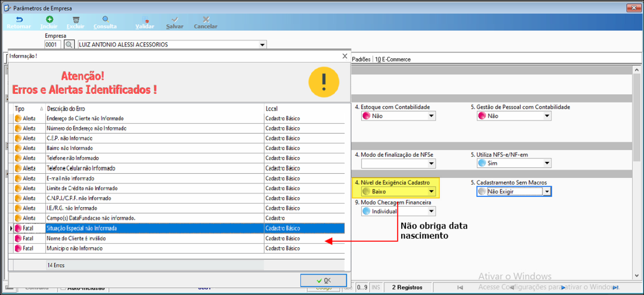Image resolution: width=644 pixels, height=295 pixels.
Task: Expand the Modo de finalização de NFSe dropdown
Action: pos(432,163)
